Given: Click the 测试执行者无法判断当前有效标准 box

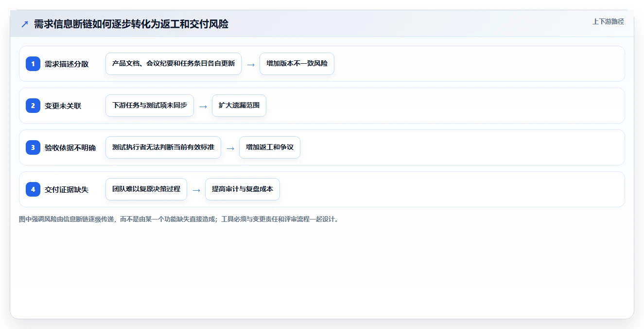Looking at the screenshot, I should 163,147.
